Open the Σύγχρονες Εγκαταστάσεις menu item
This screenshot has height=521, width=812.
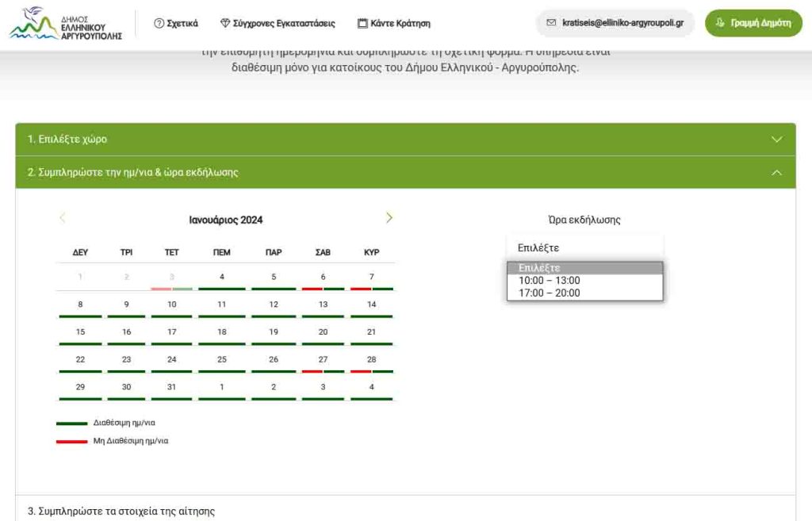click(284, 24)
